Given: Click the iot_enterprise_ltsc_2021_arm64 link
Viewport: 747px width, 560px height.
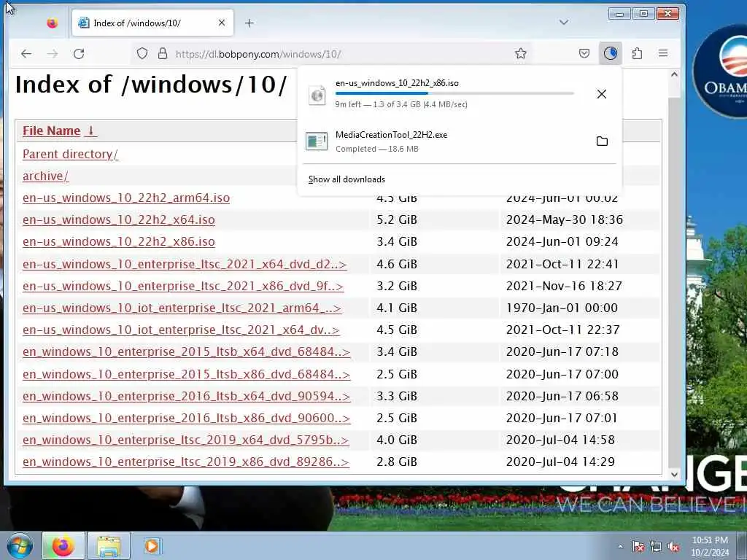Looking at the screenshot, I should (182, 308).
